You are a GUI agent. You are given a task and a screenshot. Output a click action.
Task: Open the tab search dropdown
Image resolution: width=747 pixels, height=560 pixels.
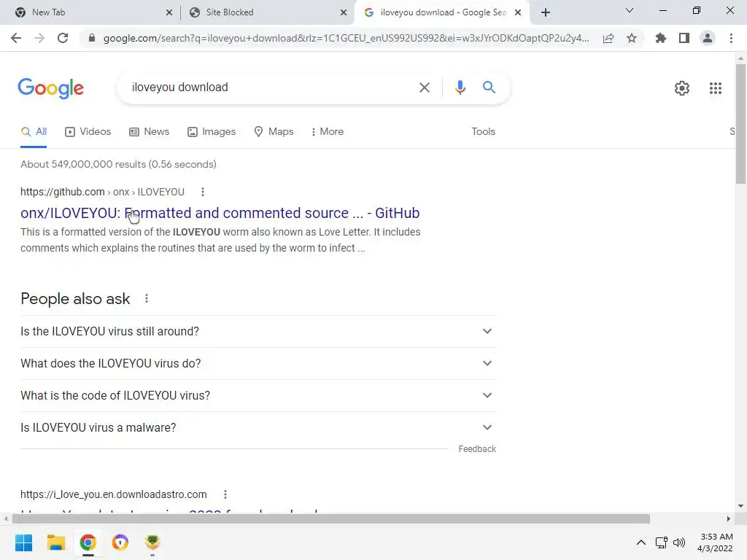click(x=629, y=10)
